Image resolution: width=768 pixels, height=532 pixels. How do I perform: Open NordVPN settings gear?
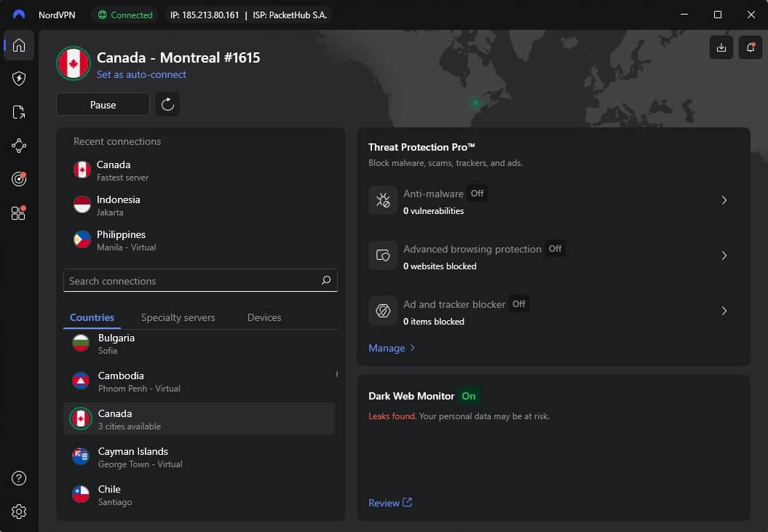(18, 511)
